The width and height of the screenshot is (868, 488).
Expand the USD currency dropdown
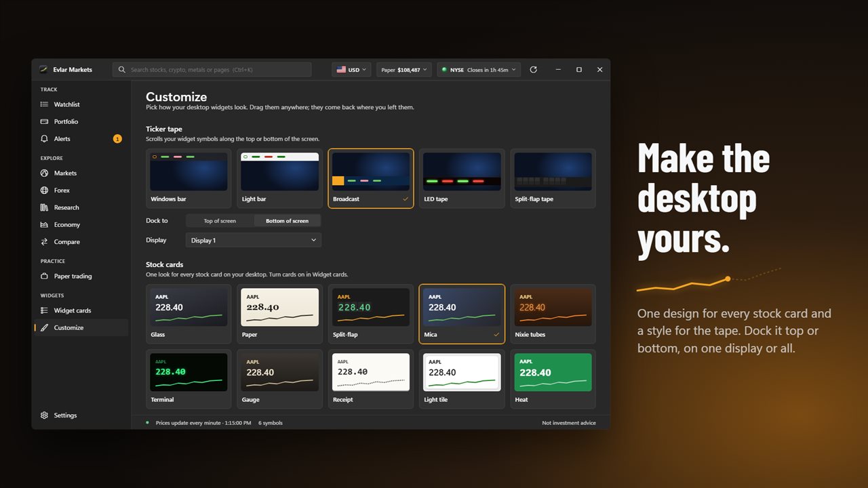coord(352,70)
